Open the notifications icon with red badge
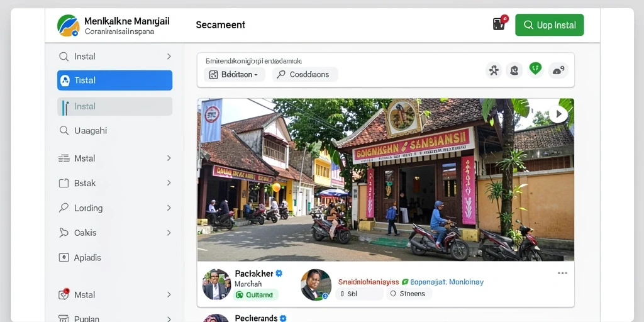 tap(500, 23)
